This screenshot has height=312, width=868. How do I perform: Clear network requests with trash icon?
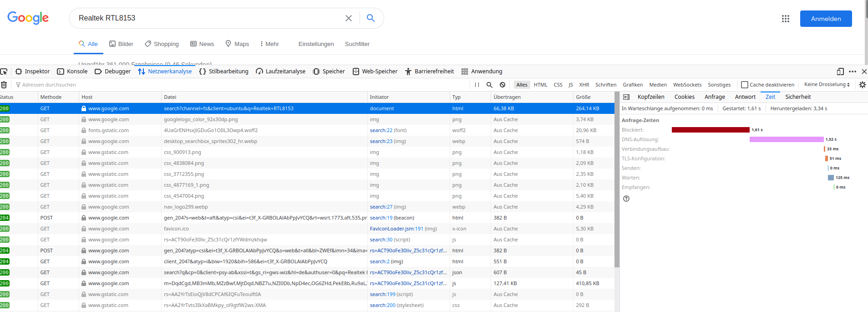pyautogui.click(x=4, y=85)
